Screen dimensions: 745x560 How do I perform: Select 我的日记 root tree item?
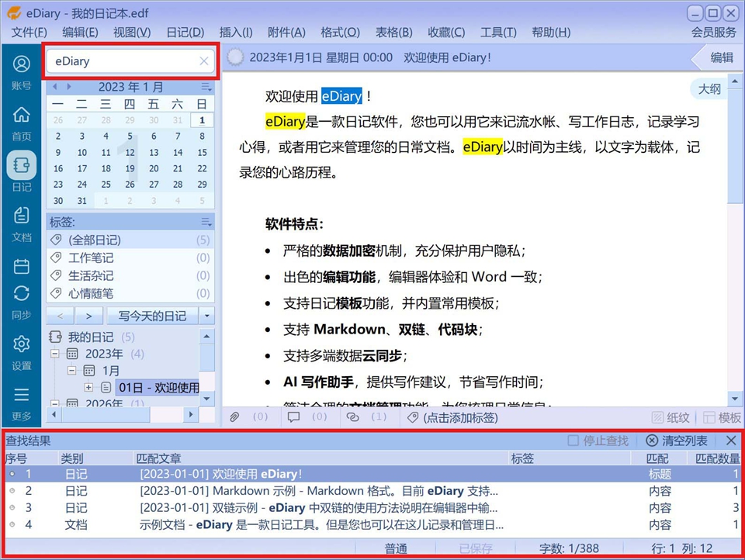tap(92, 337)
